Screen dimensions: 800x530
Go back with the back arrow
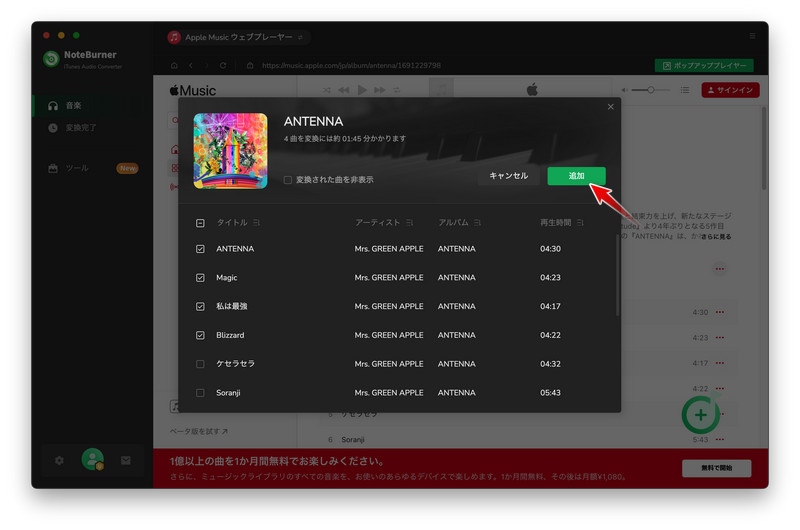pos(191,65)
